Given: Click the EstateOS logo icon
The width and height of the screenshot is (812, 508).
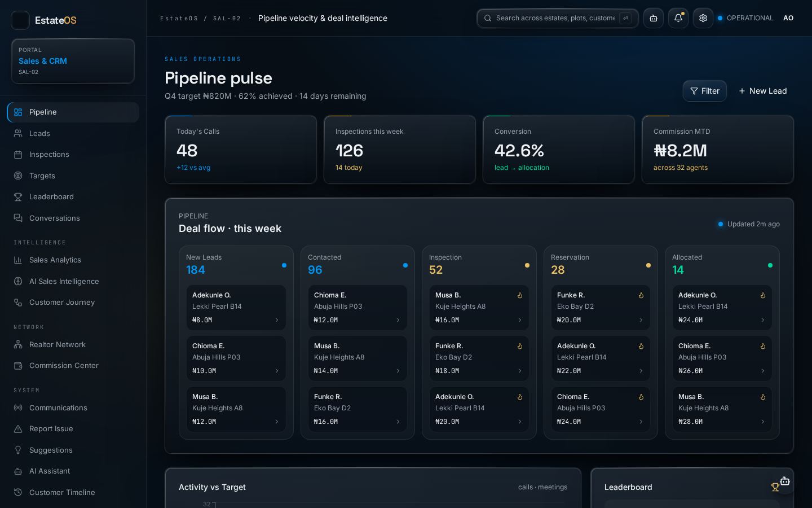Looking at the screenshot, I should coord(20,20).
